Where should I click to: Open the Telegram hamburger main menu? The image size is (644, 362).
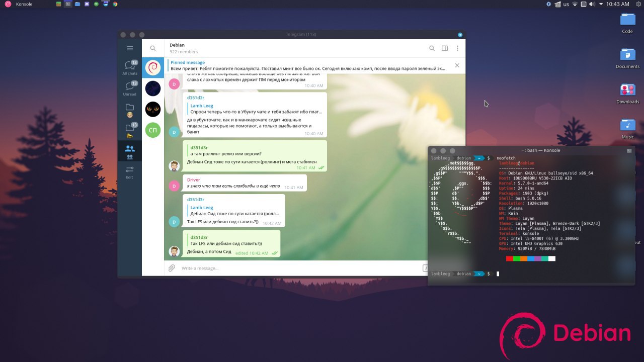coord(130,48)
